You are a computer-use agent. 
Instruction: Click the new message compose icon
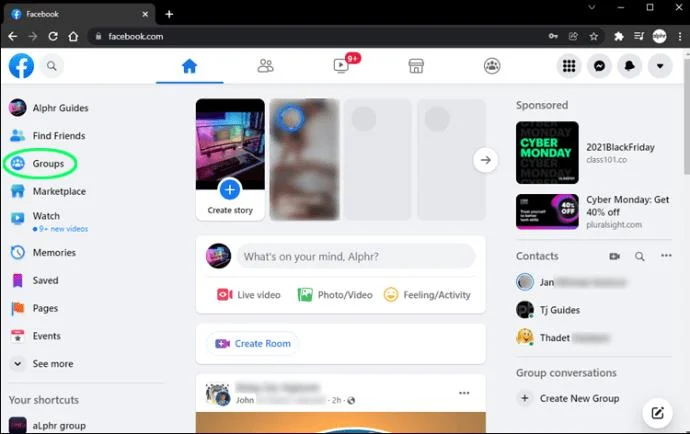pos(657,413)
